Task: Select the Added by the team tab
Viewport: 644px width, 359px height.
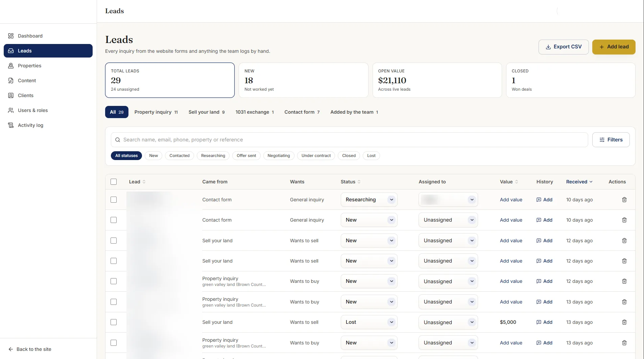Action: tap(354, 112)
